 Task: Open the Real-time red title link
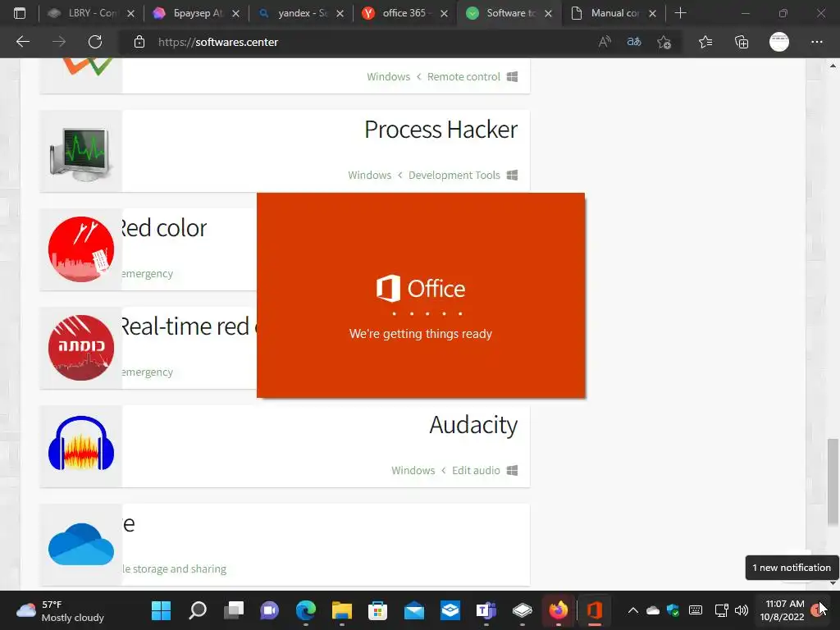pos(189,326)
